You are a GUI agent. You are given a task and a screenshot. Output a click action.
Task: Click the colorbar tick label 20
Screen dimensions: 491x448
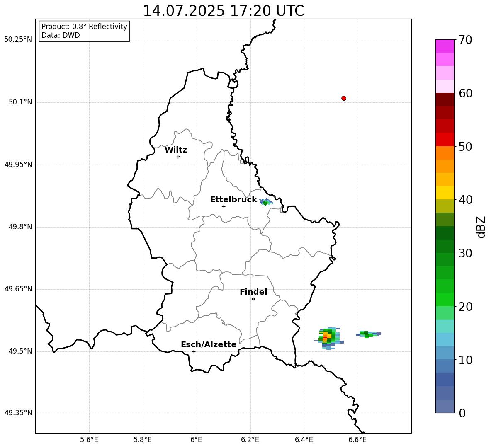tap(465, 307)
